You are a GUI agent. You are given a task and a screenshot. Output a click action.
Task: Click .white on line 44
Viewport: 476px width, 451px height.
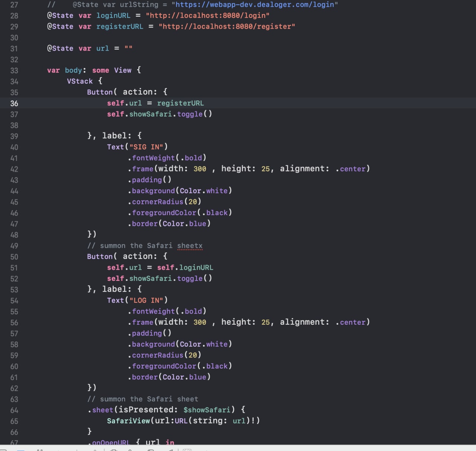click(215, 191)
